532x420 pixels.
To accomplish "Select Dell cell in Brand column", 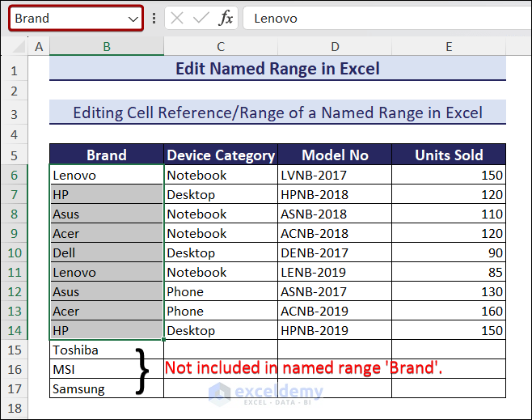I will pyautogui.click(x=106, y=252).
